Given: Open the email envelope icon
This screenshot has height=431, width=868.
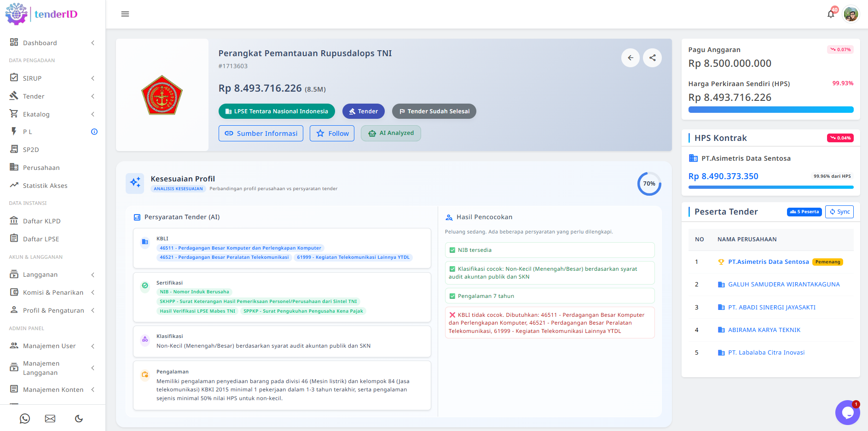Looking at the screenshot, I should tap(50, 419).
